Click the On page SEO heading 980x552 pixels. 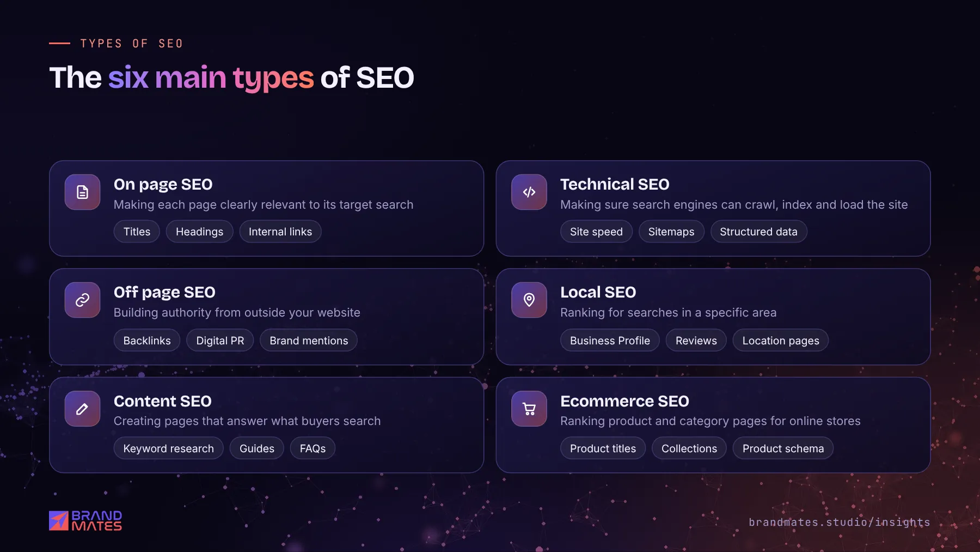pyautogui.click(x=163, y=185)
